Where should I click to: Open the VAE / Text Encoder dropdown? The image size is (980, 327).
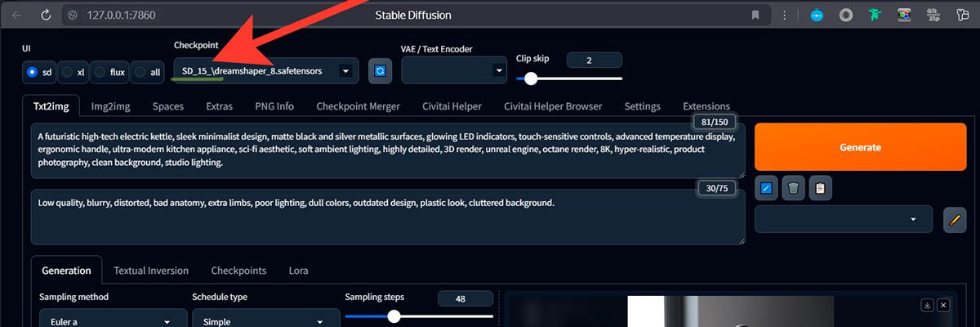pyautogui.click(x=454, y=71)
